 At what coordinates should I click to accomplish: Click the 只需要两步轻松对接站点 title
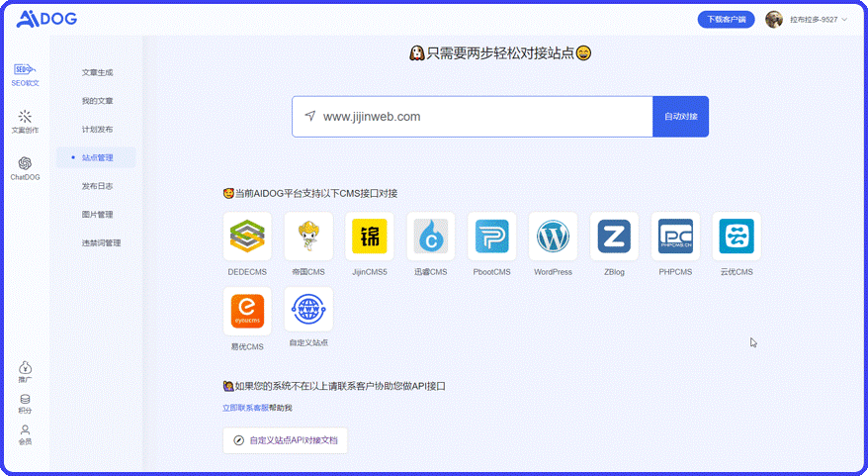pyautogui.click(x=500, y=53)
